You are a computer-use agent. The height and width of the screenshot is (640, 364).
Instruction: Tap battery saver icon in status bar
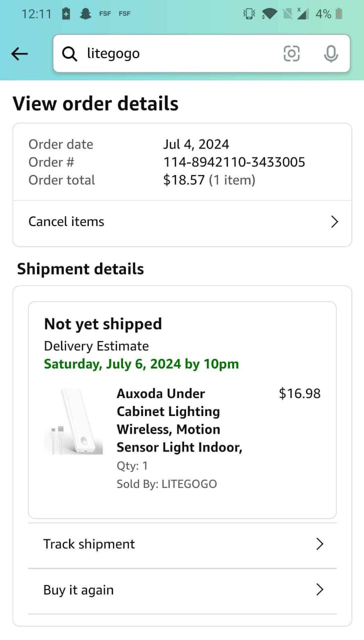[66, 14]
